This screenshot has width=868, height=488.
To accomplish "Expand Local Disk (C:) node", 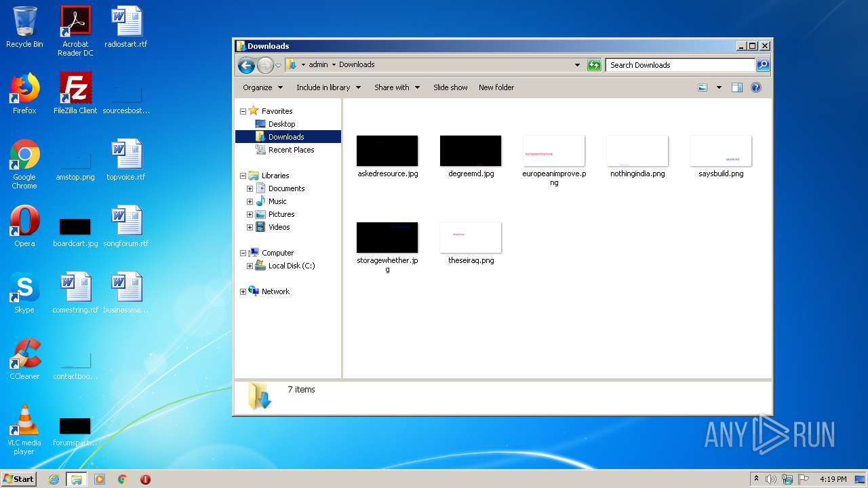I will click(250, 266).
